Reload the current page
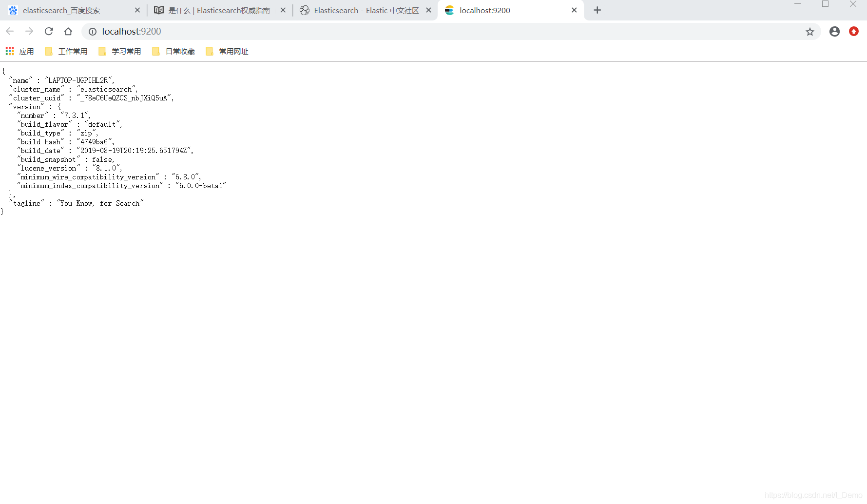This screenshot has width=867, height=504. click(49, 31)
